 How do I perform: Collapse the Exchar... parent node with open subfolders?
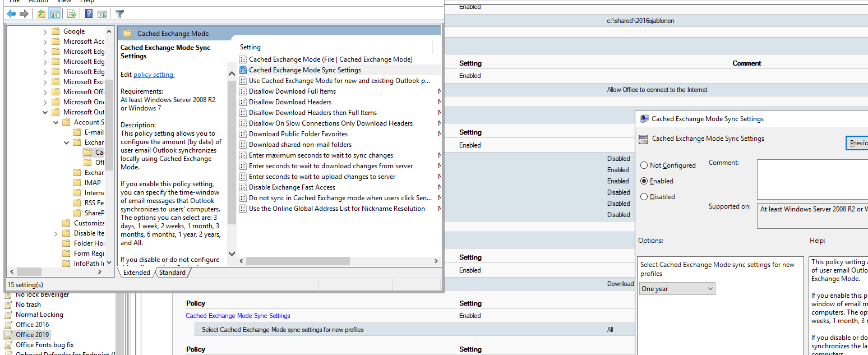[66, 142]
